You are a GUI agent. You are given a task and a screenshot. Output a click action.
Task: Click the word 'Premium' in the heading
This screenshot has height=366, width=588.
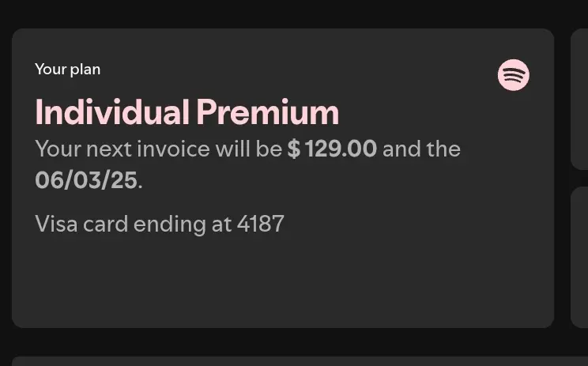268,112
